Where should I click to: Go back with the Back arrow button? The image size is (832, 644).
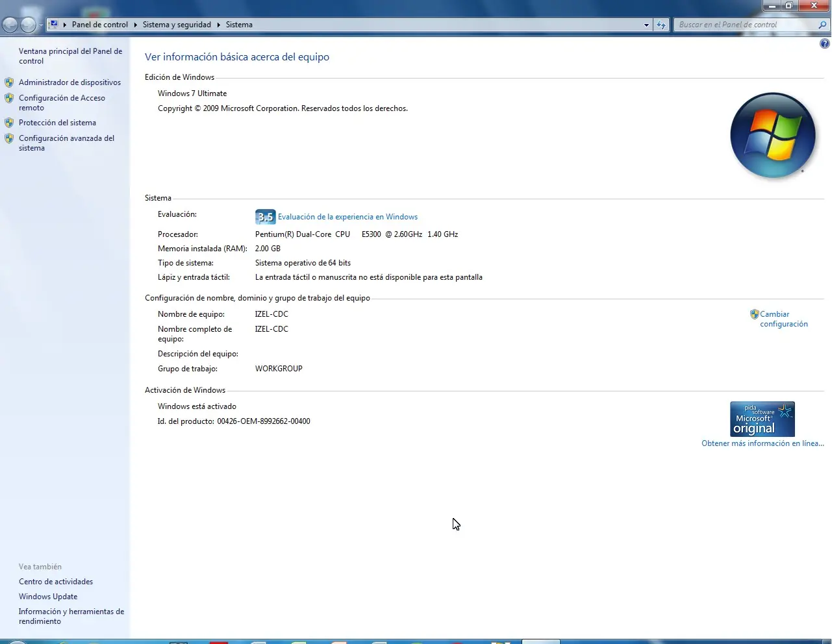click(10, 25)
